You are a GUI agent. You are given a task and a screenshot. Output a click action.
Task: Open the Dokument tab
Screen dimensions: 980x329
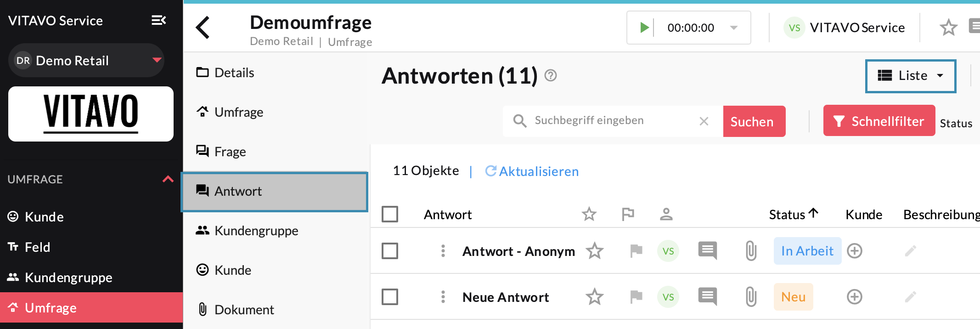244,310
